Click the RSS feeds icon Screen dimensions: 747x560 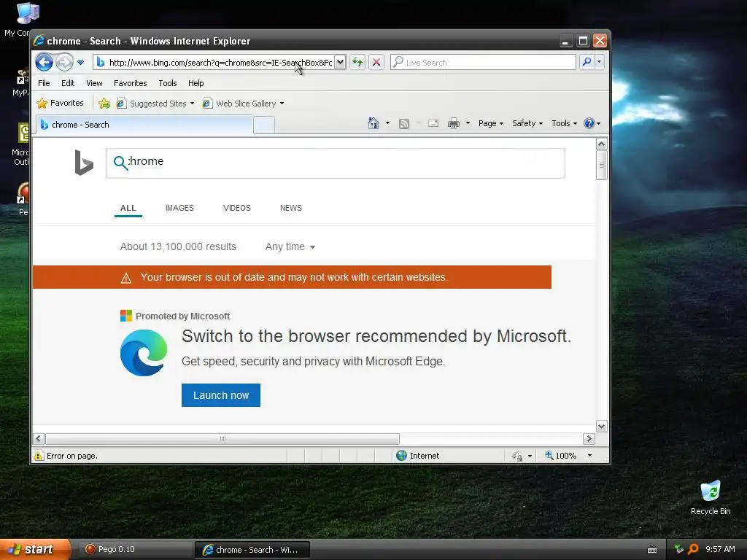(x=404, y=124)
